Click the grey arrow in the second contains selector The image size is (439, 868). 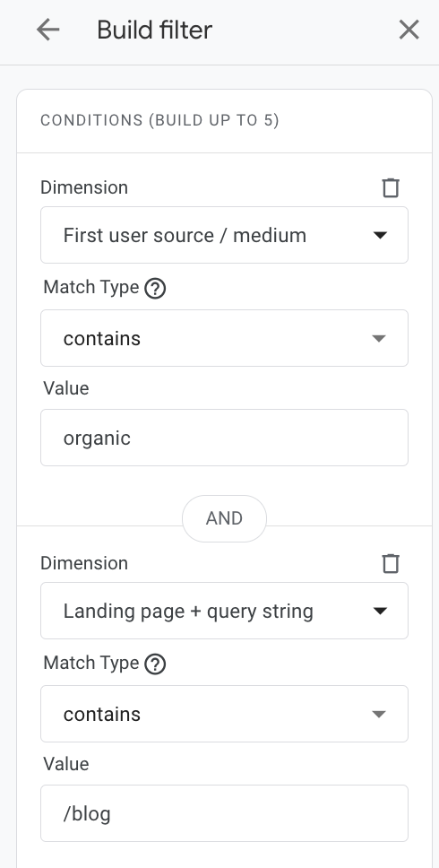coord(379,714)
